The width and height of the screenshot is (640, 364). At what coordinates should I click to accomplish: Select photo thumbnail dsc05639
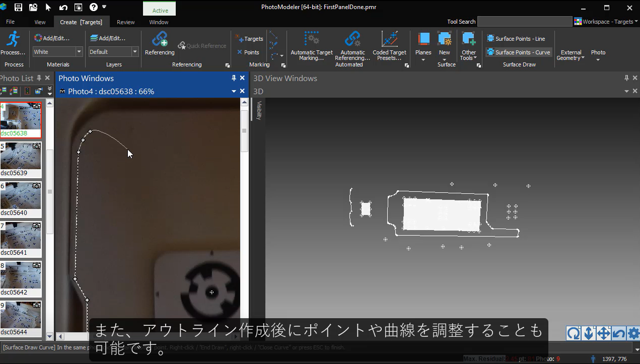tap(21, 160)
